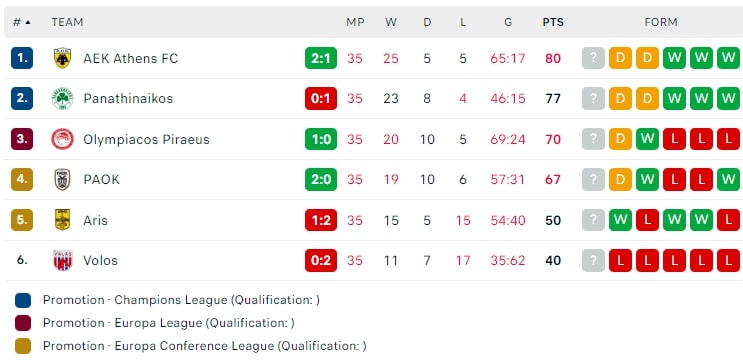Click the Aris team crest

pos(62,220)
